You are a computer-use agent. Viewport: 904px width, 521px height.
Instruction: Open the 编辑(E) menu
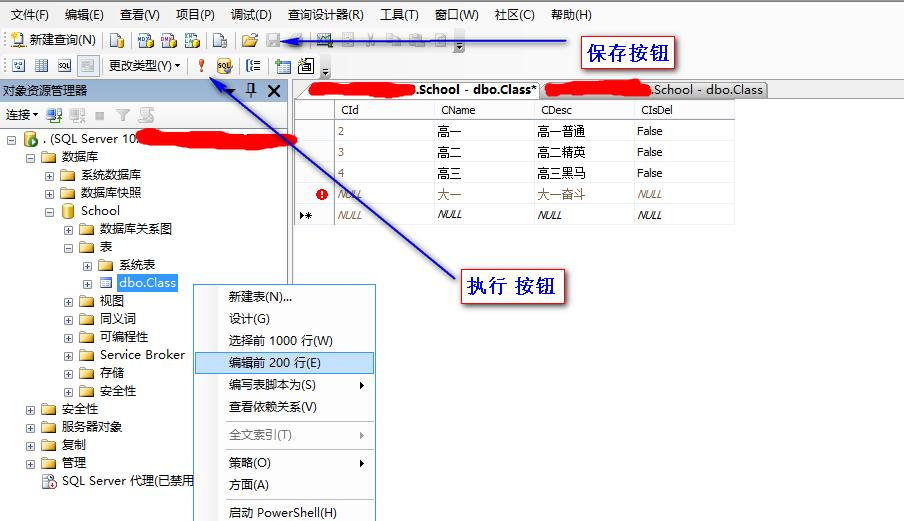(x=84, y=14)
